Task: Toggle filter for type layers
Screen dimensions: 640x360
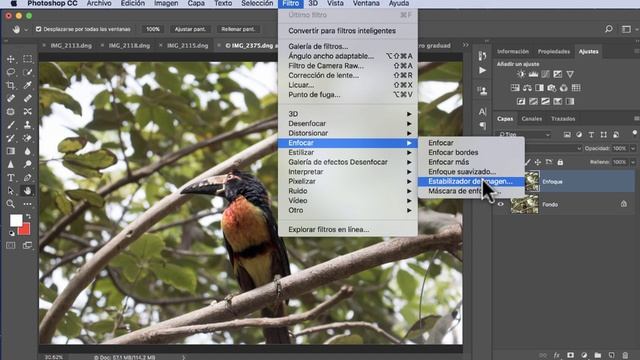Action: click(591, 134)
